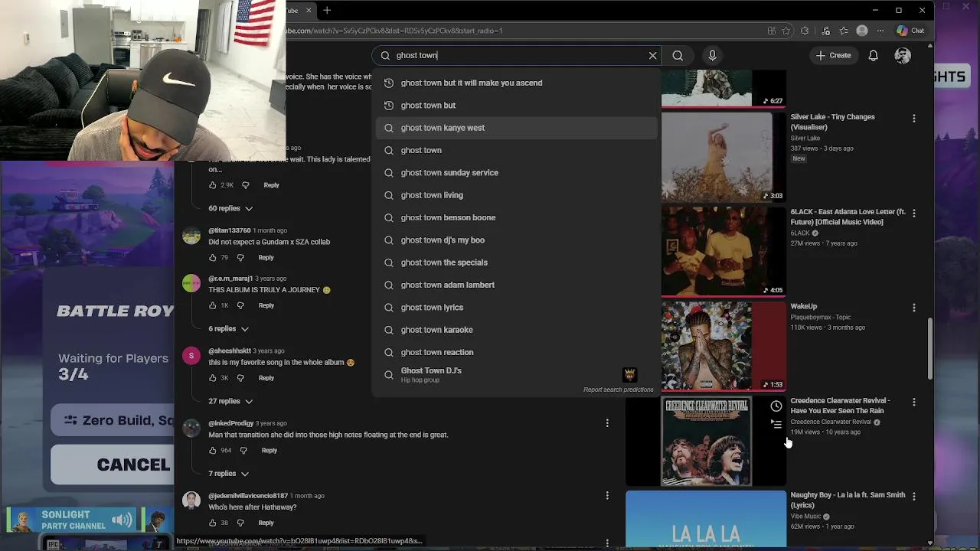The width and height of the screenshot is (980, 551).
Task: Pick suggestion ghost town the specials
Action: [x=517, y=262]
